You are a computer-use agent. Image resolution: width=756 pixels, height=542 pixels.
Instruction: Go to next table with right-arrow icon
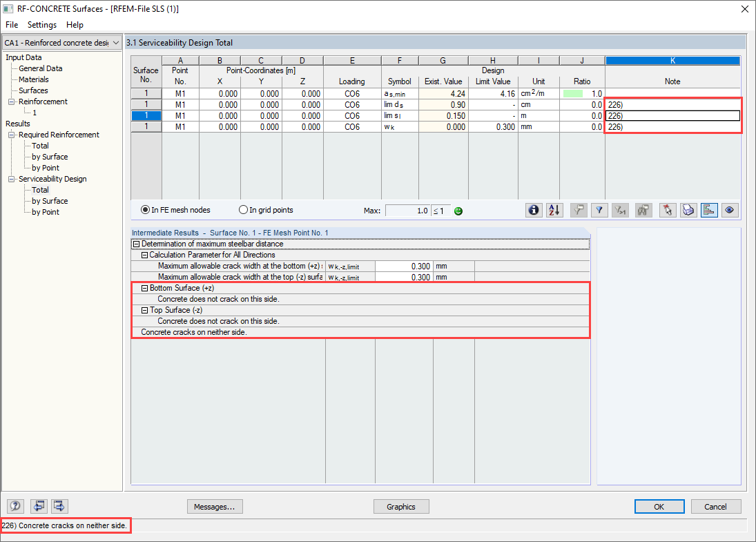pos(59,506)
